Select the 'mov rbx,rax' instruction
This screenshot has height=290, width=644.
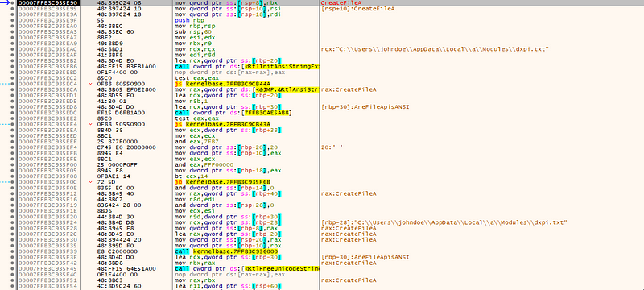click(x=192, y=263)
